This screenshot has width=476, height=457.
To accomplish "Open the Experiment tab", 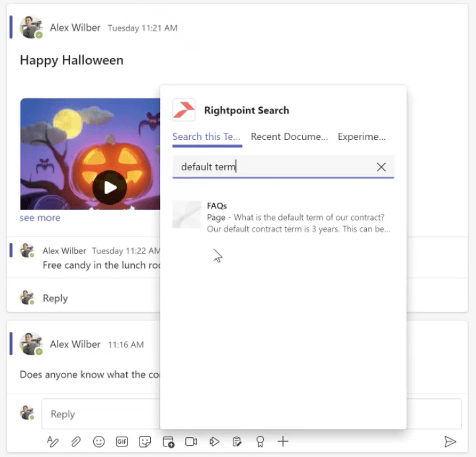I will 361,137.
